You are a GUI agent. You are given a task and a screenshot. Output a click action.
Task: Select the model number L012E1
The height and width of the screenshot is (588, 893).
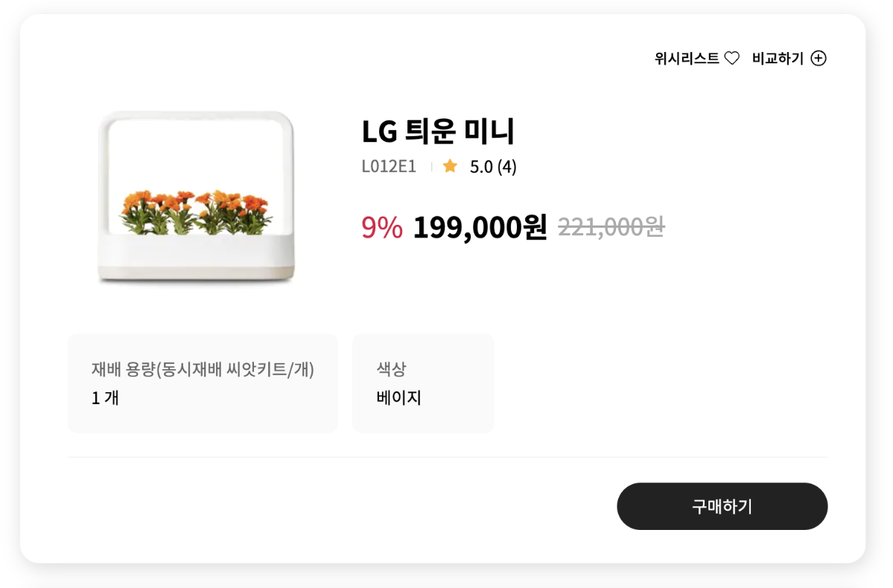(x=389, y=166)
